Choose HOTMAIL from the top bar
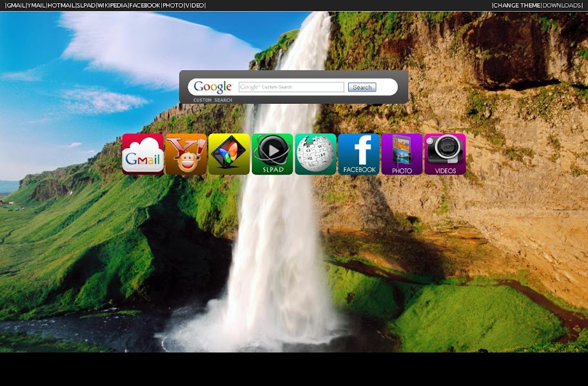This screenshot has height=386, width=588. [x=61, y=5]
